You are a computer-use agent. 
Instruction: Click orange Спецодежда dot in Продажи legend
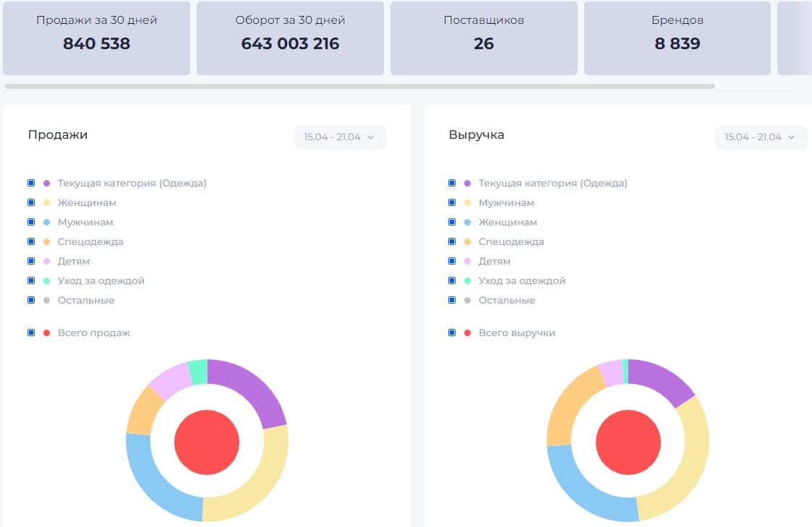pyautogui.click(x=46, y=241)
